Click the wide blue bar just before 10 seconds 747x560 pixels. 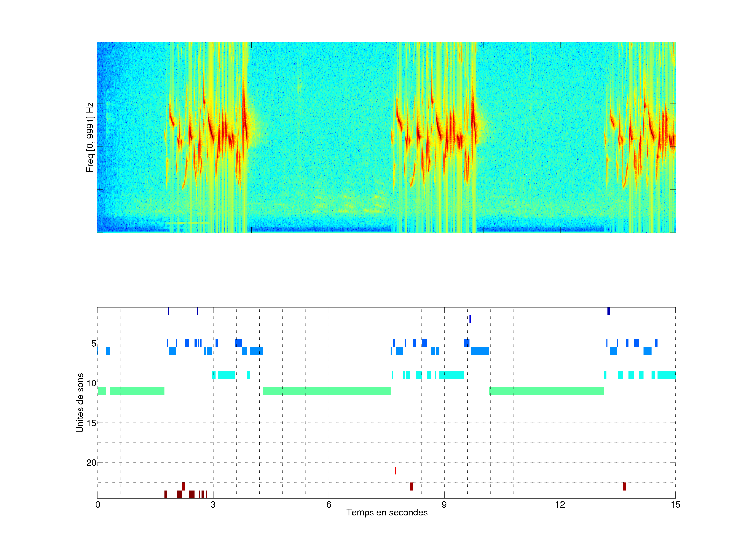(480, 351)
